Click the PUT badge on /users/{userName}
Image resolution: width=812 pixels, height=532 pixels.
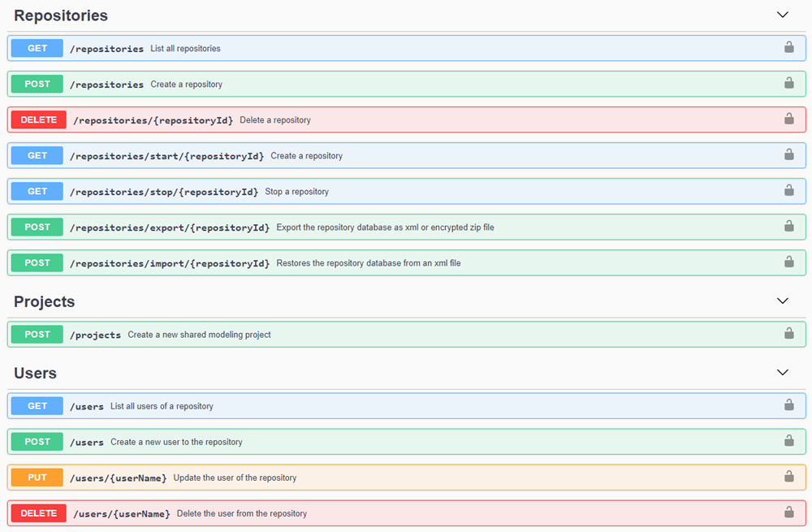pyautogui.click(x=36, y=477)
